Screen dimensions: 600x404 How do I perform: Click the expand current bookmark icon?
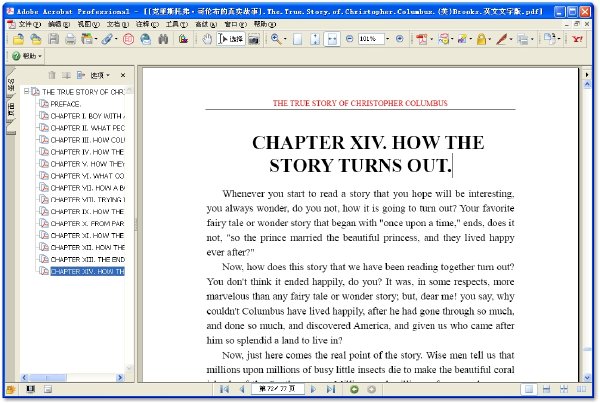point(80,75)
